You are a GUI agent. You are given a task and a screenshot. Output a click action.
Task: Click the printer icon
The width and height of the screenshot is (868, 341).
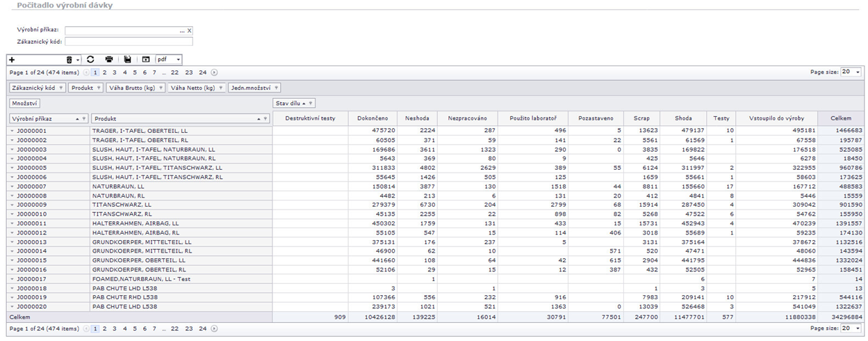tap(109, 60)
